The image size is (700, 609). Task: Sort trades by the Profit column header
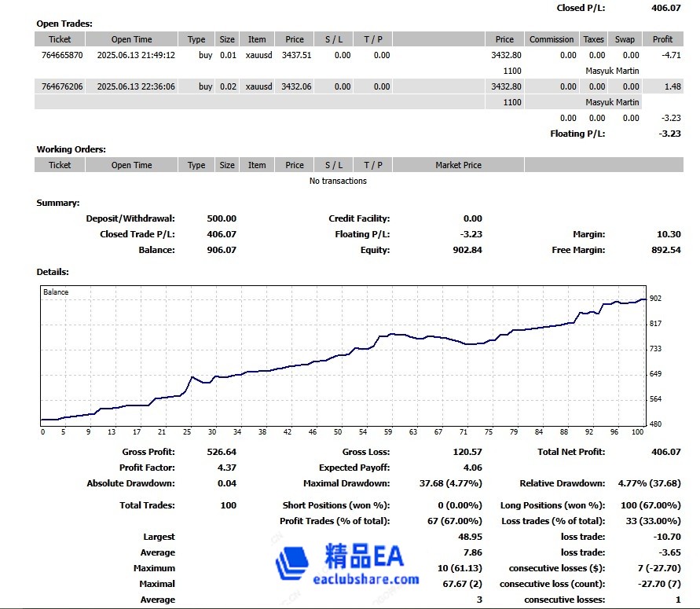662,39
